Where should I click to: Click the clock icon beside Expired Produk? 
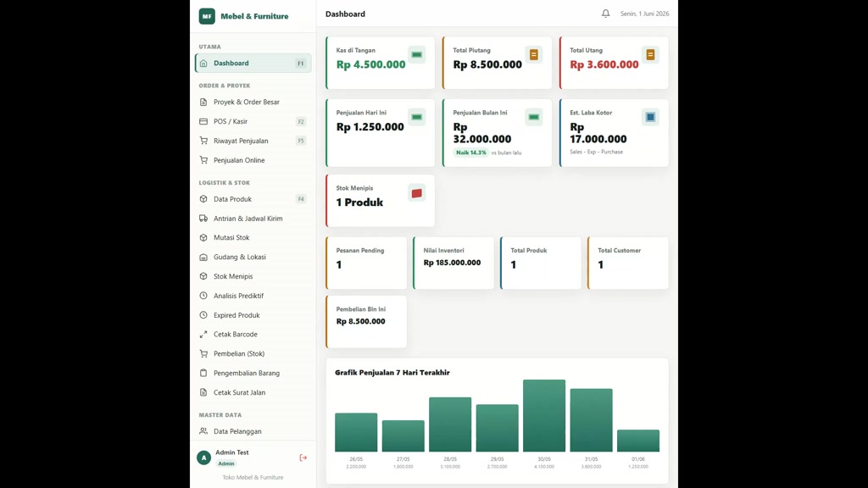pyautogui.click(x=203, y=315)
